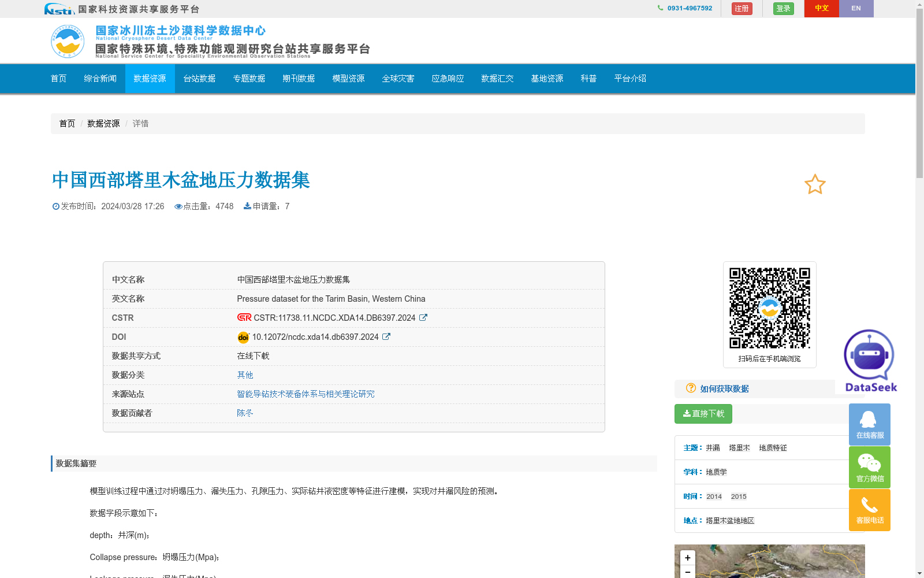Click the 井漏 subject tag
This screenshot has height=578, width=924.
click(x=713, y=448)
